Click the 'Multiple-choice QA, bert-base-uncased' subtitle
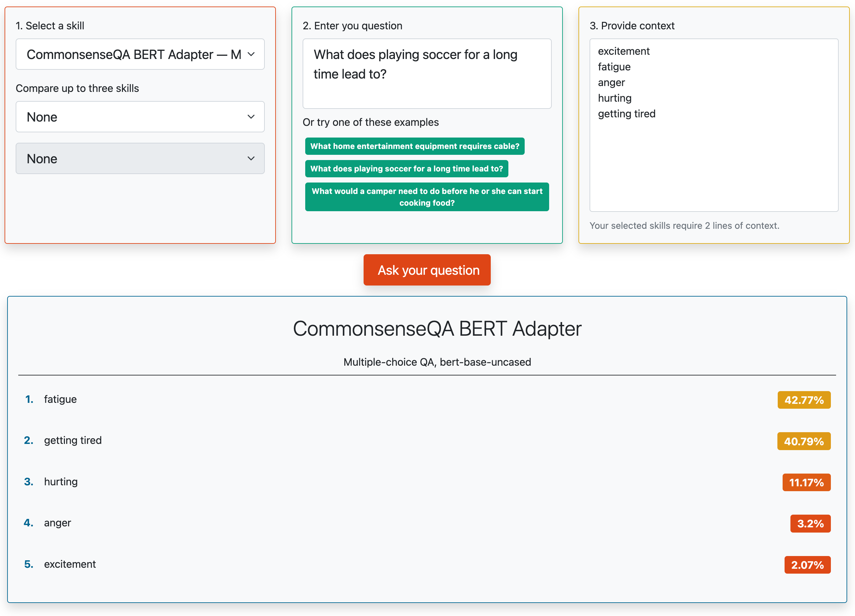Viewport: 855px width, 616px height. [437, 362]
